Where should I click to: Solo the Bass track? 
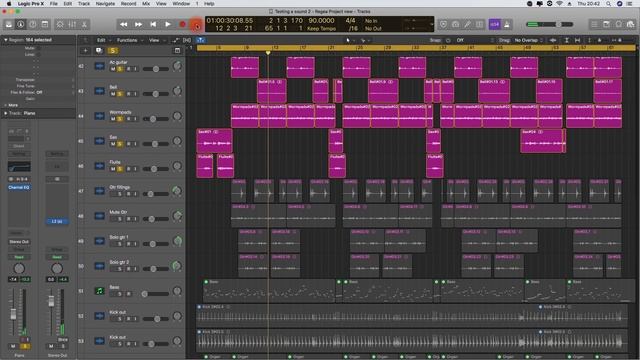[120, 294]
